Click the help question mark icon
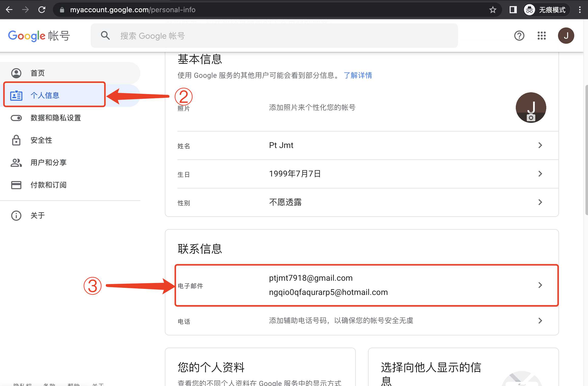Viewport: 588px width, 386px height. 519,36
